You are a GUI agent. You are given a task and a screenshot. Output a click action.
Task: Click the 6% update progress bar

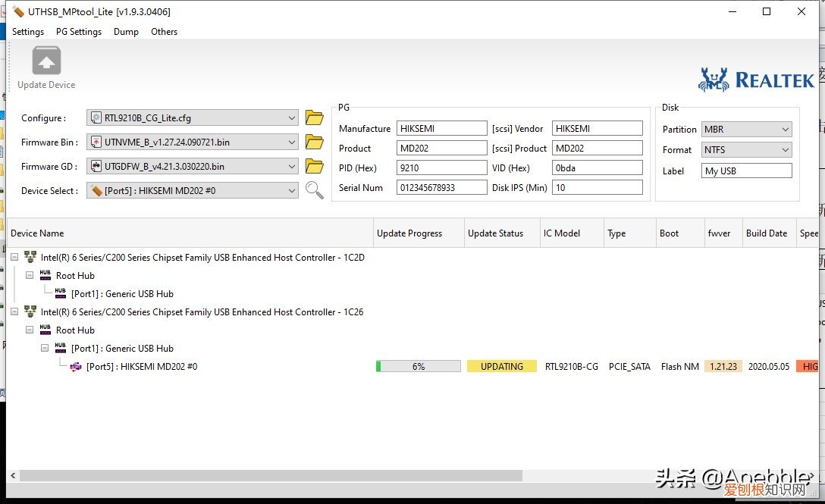(x=419, y=367)
